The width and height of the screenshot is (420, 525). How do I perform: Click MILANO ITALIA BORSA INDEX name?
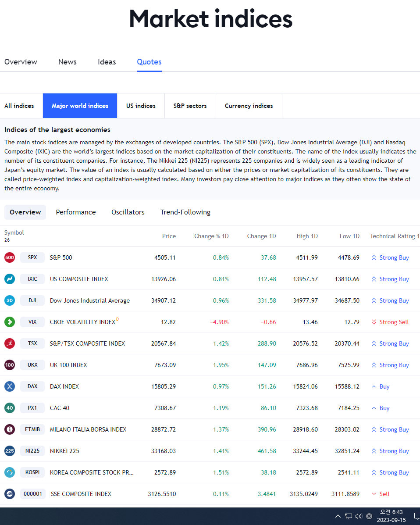point(89,429)
